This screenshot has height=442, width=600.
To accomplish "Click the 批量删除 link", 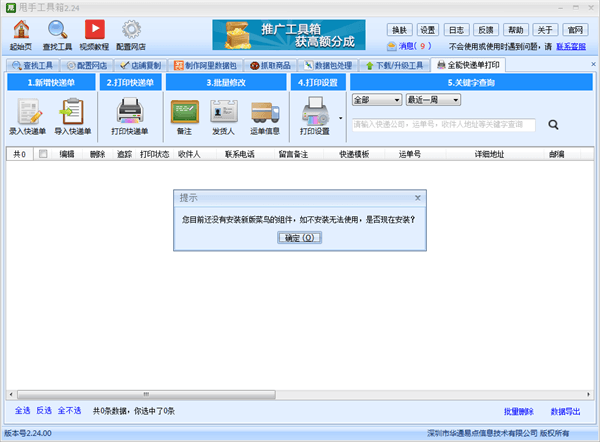I will click(519, 411).
